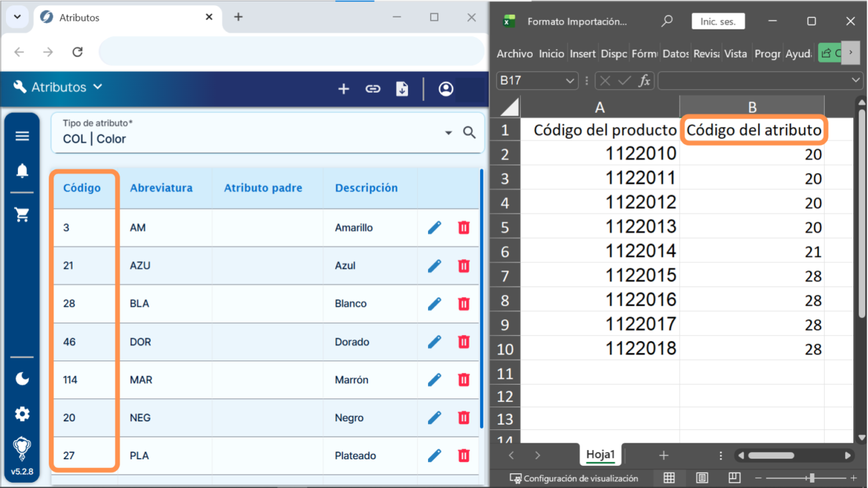868x488 pixels.
Task: Edit the Amarillo attribute with pencil icon
Action: tap(434, 228)
